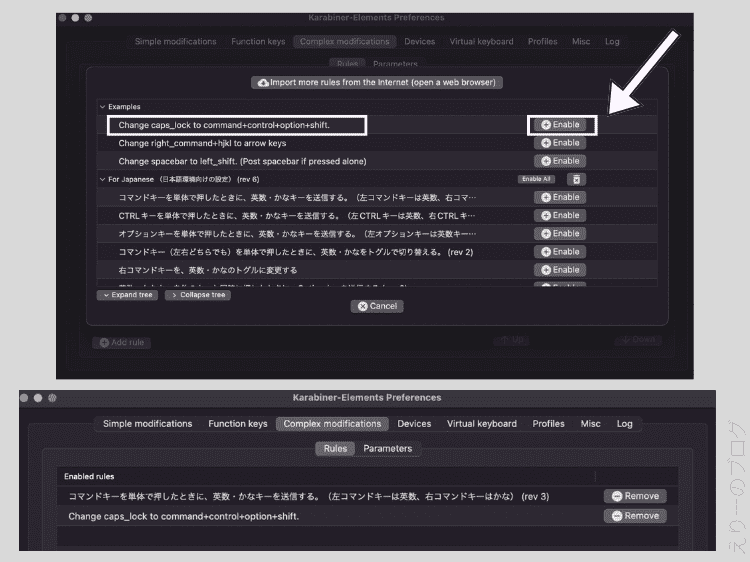The width and height of the screenshot is (750, 562).
Task: Click the Expand tree button
Action: point(127,295)
